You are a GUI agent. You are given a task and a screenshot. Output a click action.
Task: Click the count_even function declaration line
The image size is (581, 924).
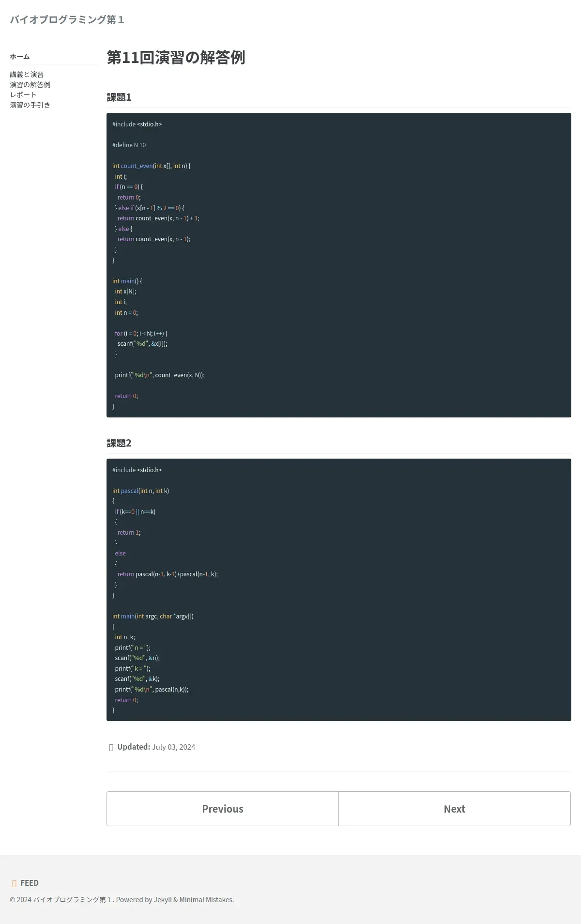(152, 166)
